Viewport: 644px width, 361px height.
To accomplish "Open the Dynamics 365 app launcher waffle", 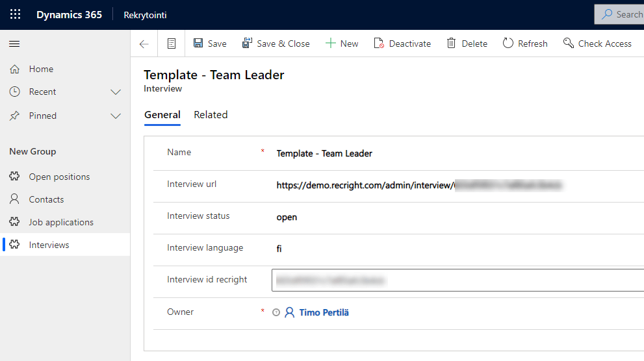I will pos(15,14).
